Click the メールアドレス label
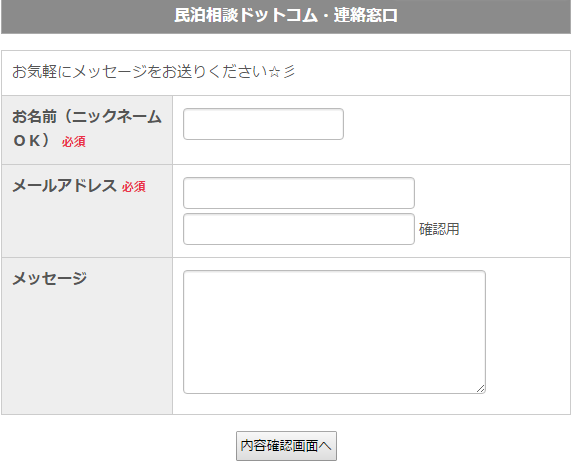 click(64, 186)
